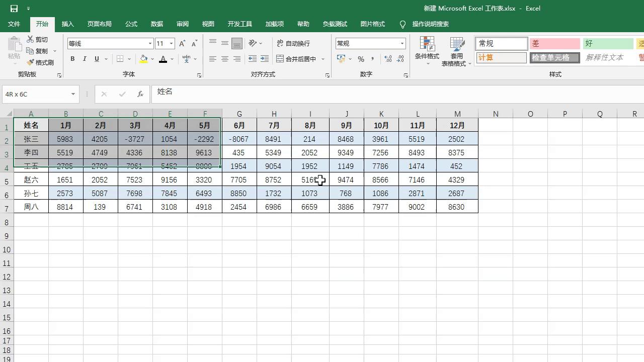This screenshot has height=362, width=644.
Task: Toggle underline formatting
Action: [x=96, y=59]
